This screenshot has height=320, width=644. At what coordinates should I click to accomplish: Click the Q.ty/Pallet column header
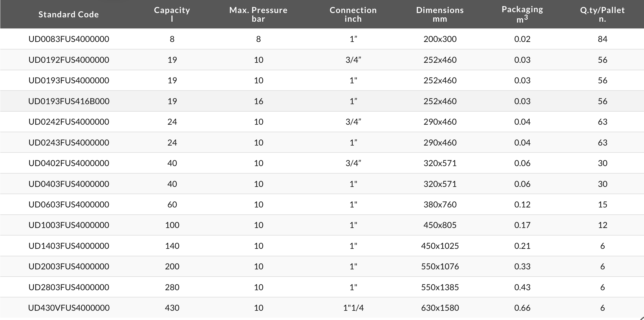click(602, 14)
